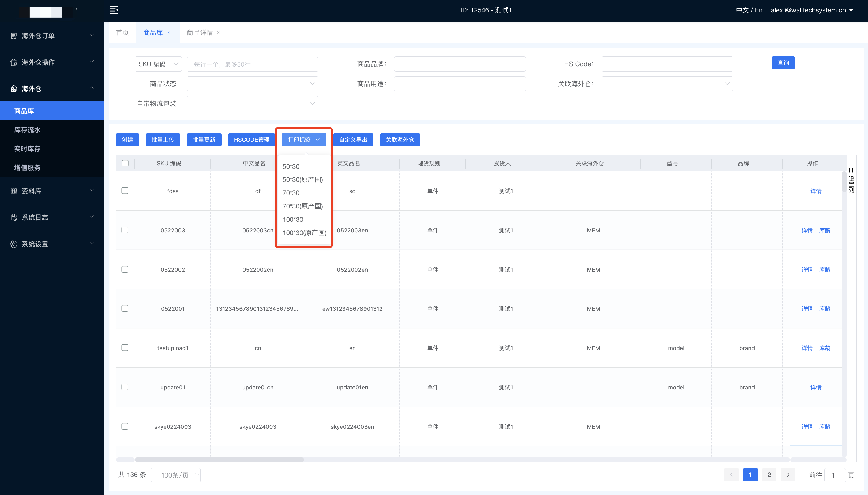The width and height of the screenshot is (868, 495).
Task: Switch to the 首页 tab
Action: click(122, 33)
